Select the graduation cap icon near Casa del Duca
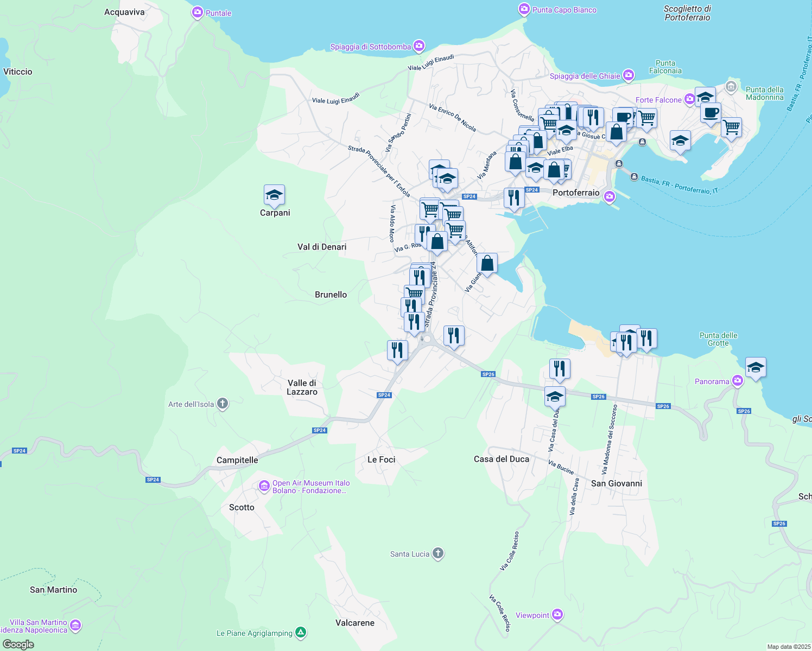Screen dimensions: 812x651 coord(554,395)
